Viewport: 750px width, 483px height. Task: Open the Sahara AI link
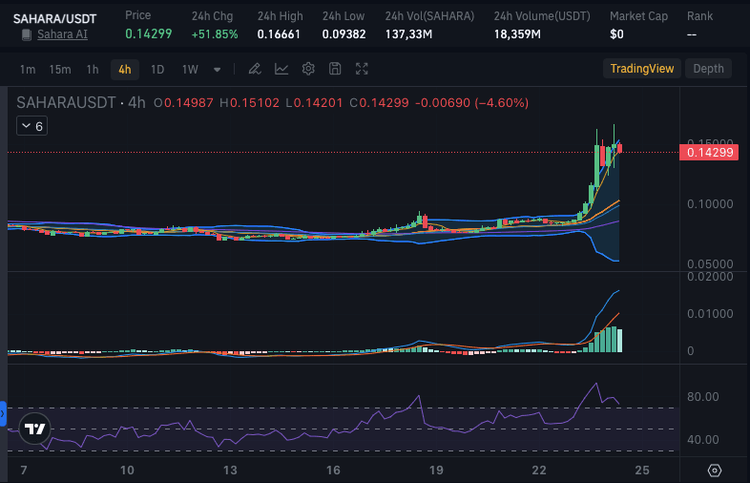tap(61, 35)
